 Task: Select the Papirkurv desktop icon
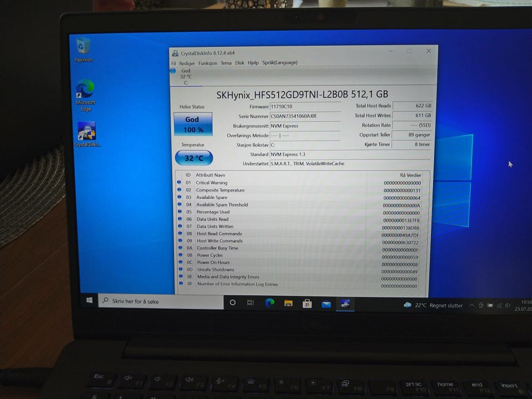84,50
